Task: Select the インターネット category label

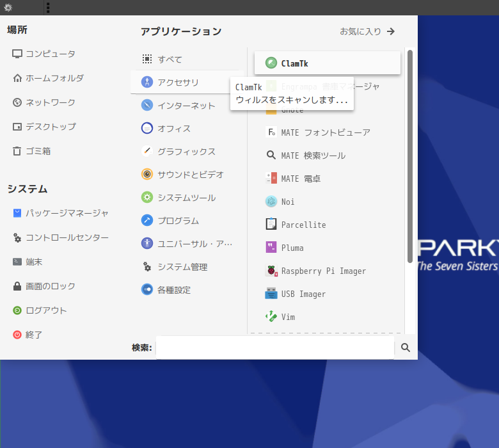Action: (187, 106)
